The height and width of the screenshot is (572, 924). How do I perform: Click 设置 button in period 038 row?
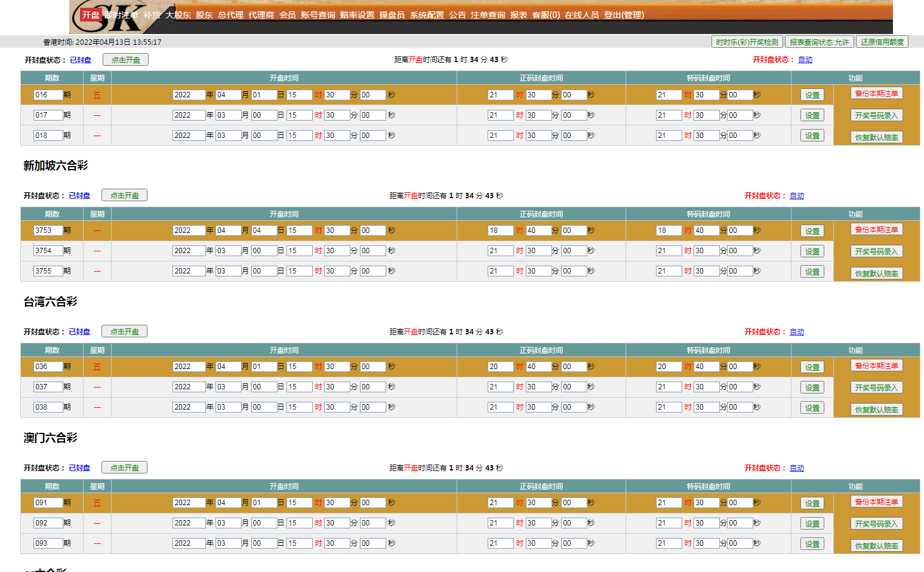pos(812,408)
